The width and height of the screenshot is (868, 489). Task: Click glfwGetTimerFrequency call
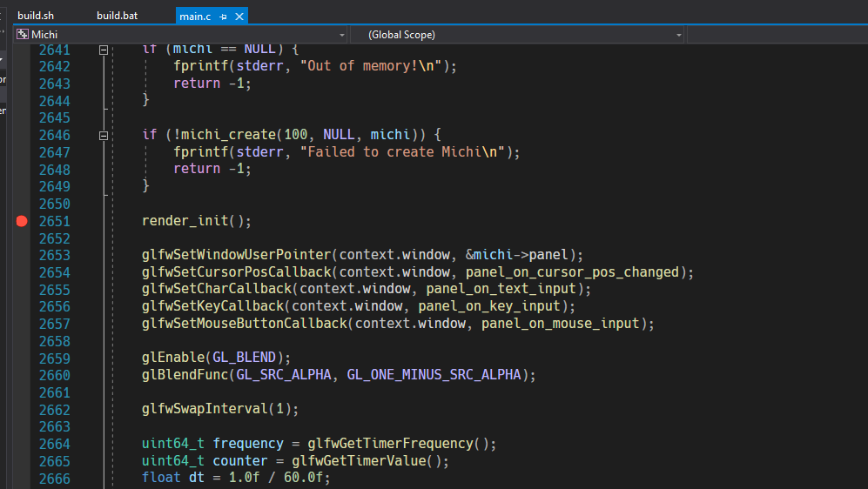(x=390, y=443)
